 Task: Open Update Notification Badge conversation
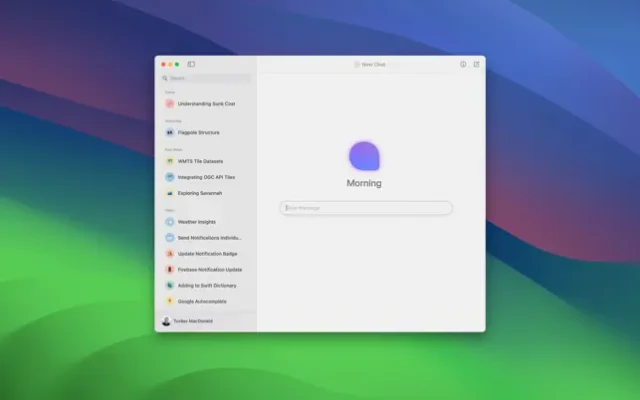coord(207,254)
